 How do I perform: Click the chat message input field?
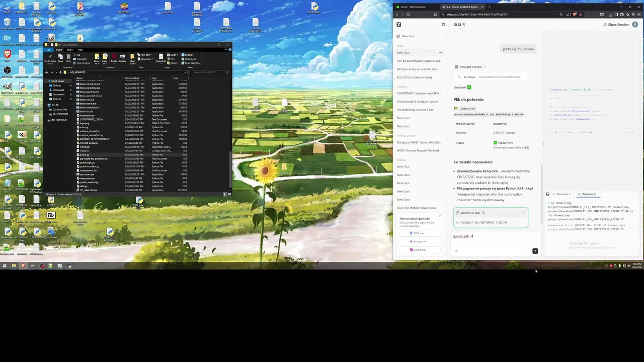(x=496, y=236)
